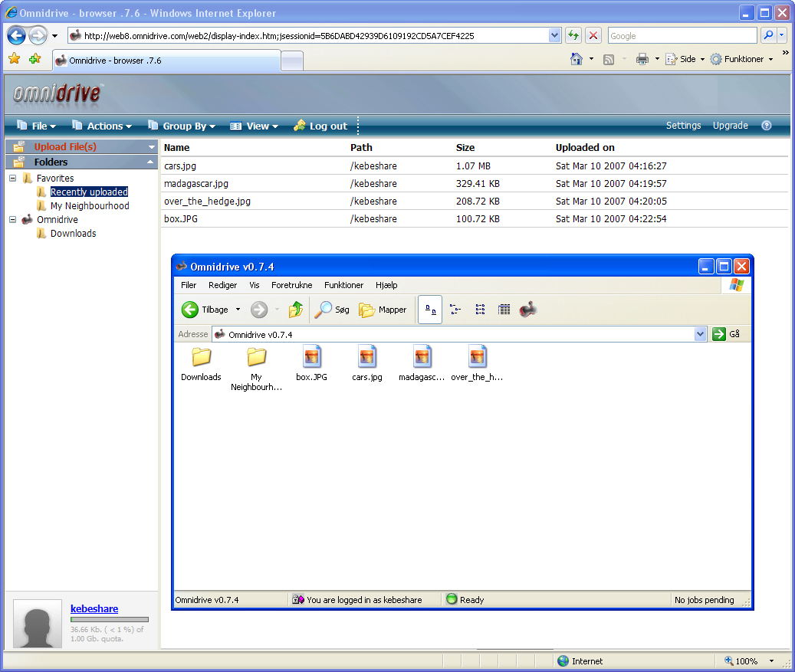Switch to details view icon in Omnidrive toolbar
Viewport: 795px width, 672px height.
(504, 310)
